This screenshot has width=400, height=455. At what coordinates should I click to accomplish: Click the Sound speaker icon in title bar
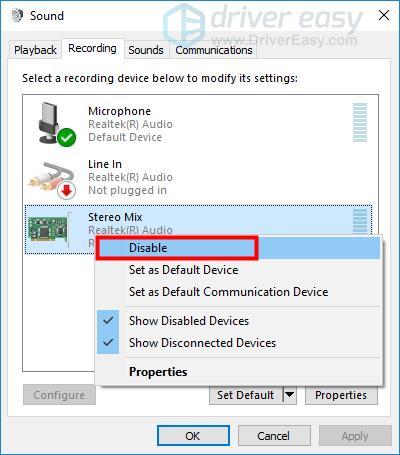point(17,15)
